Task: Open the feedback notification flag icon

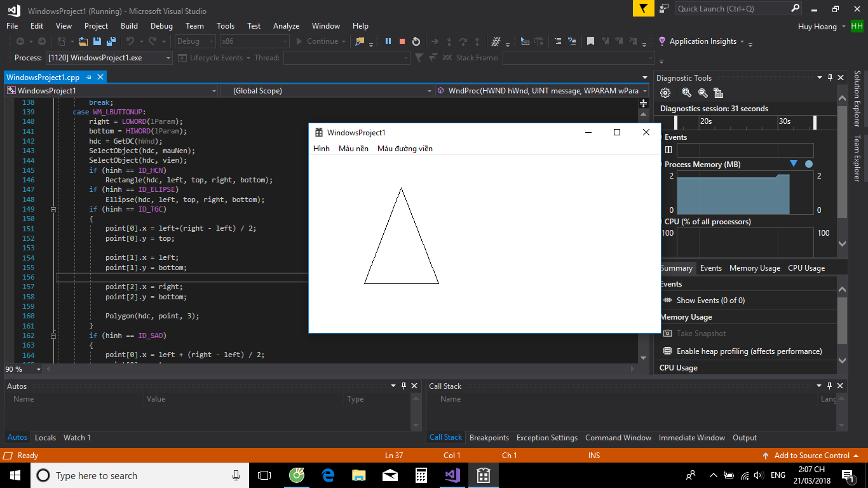Action: coord(644,8)
